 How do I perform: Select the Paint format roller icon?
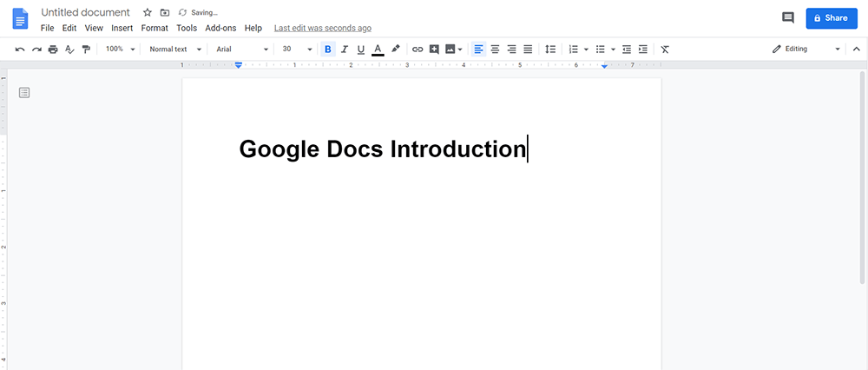pos(86,50)
